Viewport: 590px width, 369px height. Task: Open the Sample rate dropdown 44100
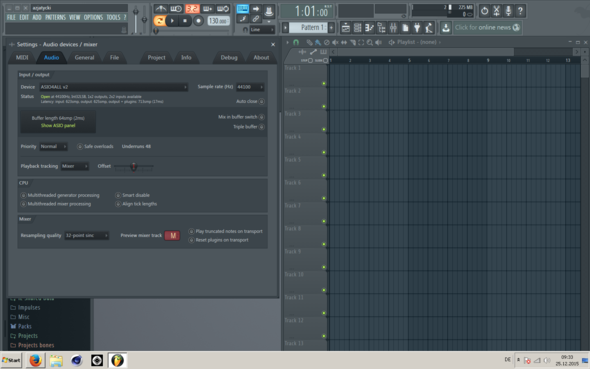pyautogui.click(x=250, y=87)
